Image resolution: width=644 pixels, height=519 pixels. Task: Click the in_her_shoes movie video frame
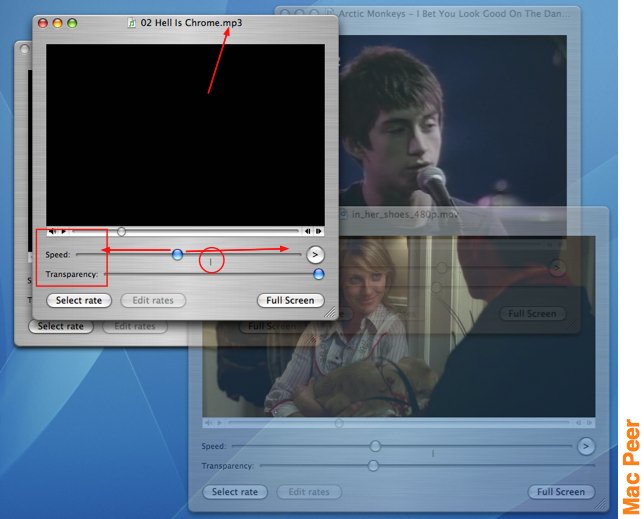(398, 327)
